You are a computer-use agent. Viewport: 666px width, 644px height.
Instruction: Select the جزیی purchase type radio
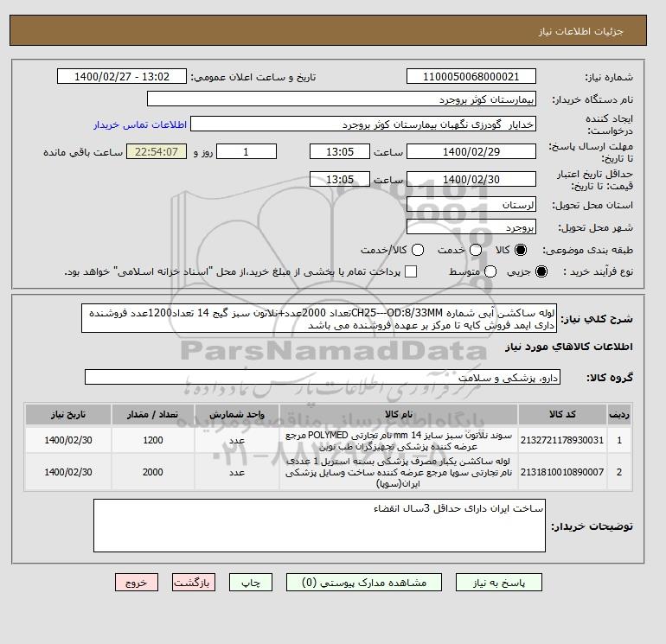541,271
